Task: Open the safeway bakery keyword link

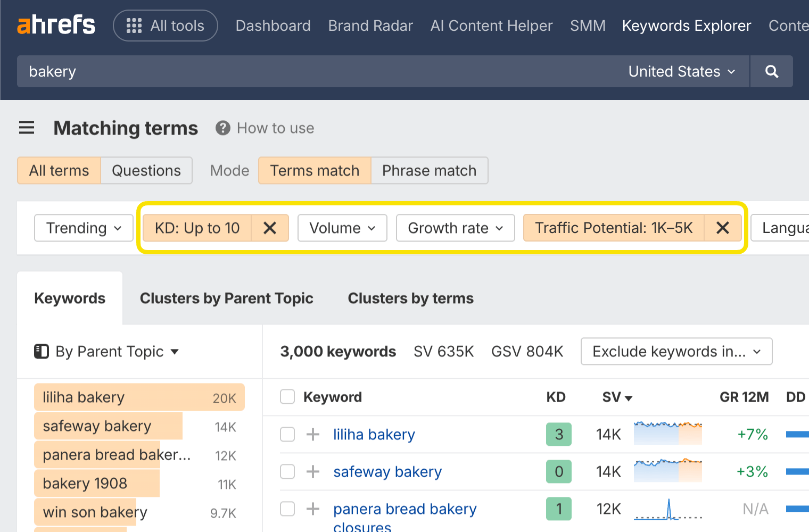Action: pyautogui.click(x=387, y=471)
